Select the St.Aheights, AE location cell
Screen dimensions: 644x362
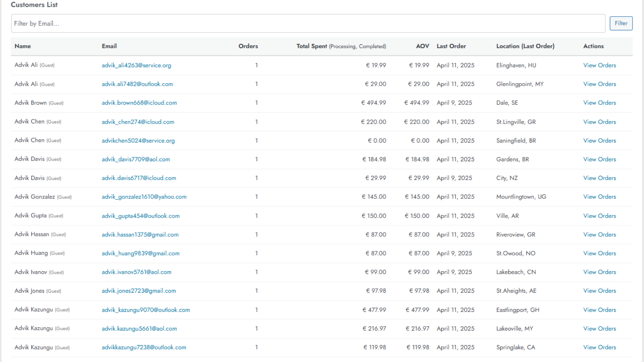[x=516, y=291]
